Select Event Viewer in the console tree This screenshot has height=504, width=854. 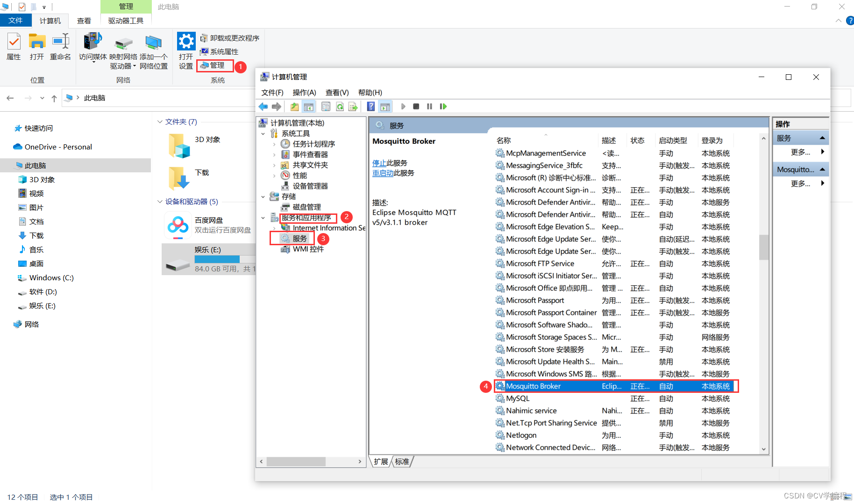pos(310,154)
